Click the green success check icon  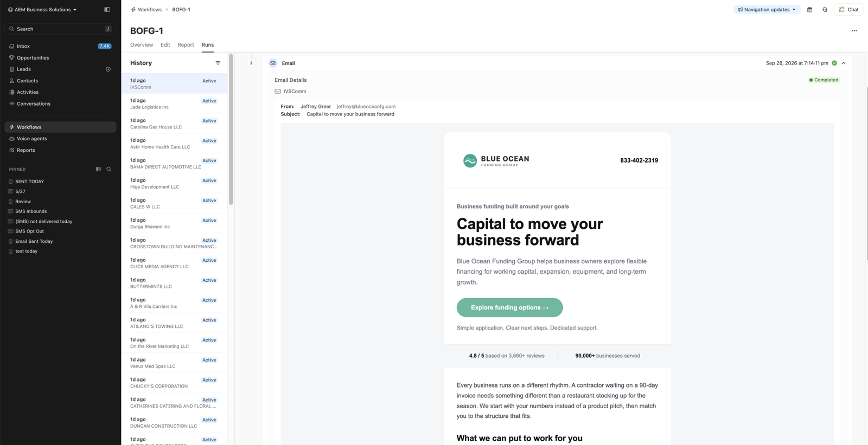point(834,63)
